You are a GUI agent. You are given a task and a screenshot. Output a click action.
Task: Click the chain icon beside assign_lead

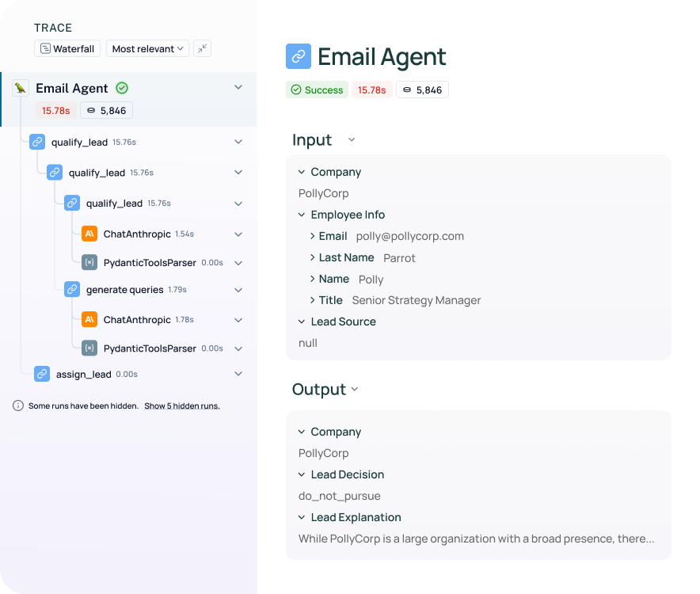[42, 373]
